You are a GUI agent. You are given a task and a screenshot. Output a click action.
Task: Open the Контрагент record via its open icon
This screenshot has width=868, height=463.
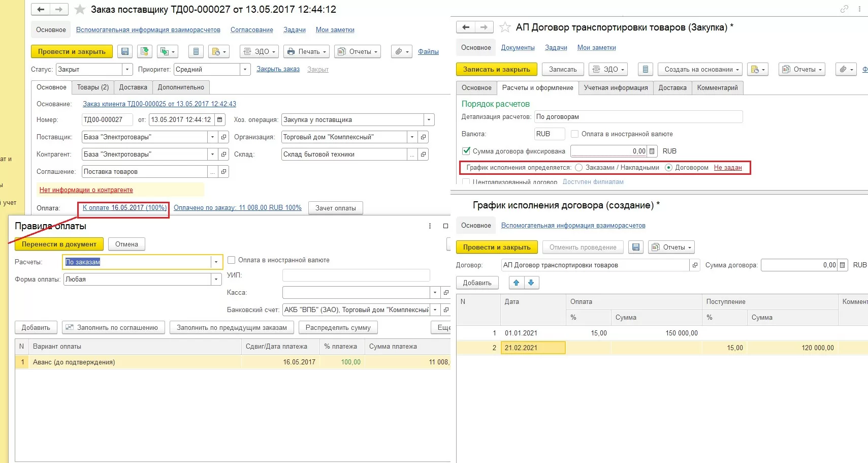pos(223,155)
